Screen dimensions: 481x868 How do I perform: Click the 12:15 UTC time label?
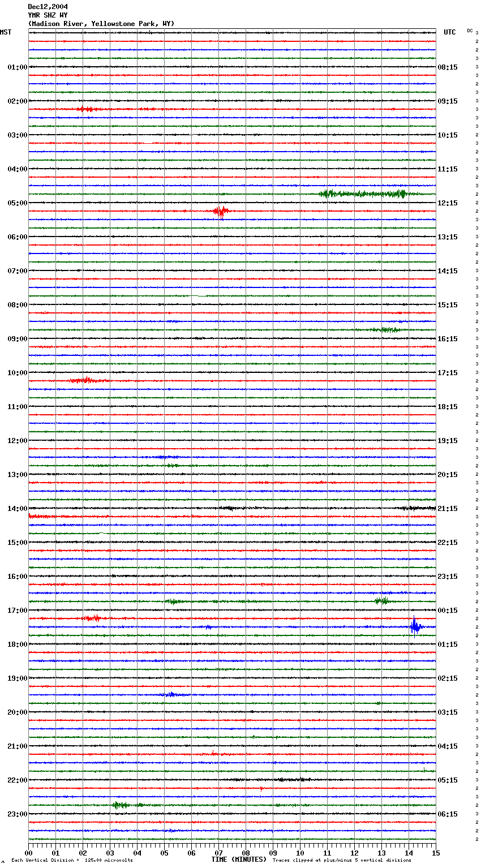pyautogui.click(x=448, y=203)
